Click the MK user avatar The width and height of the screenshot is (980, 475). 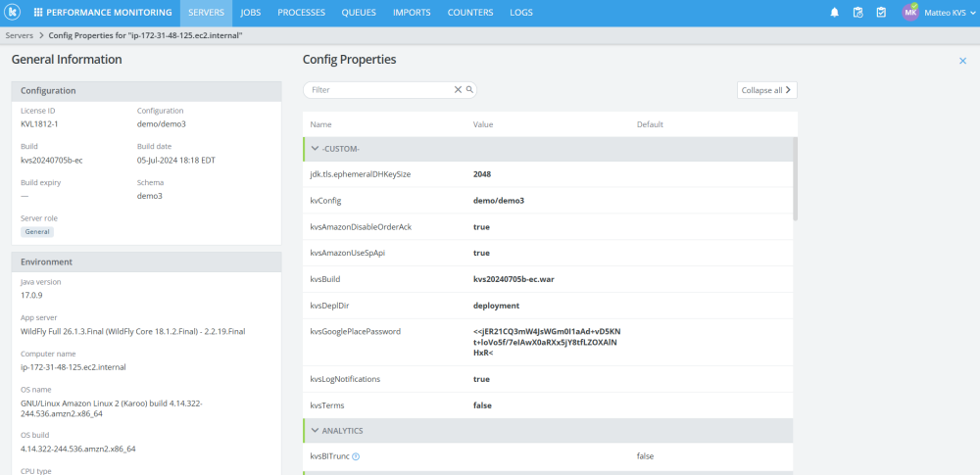point(910,13)
